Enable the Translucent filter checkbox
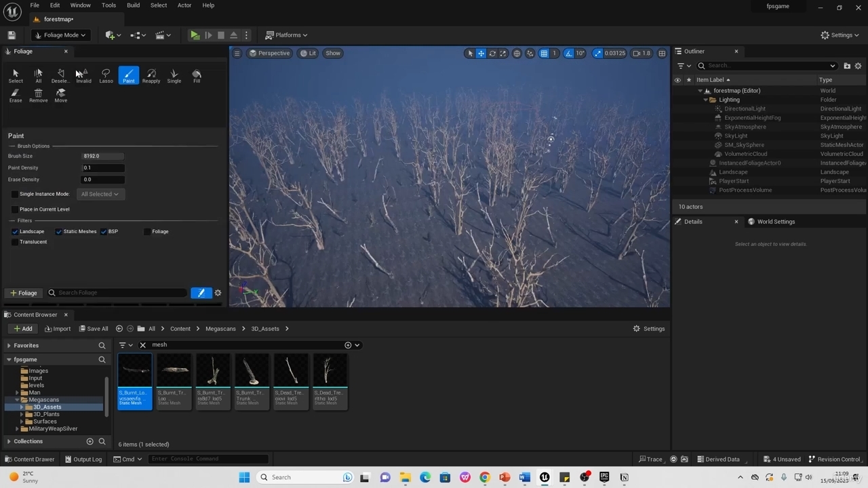This screenshot has height=488, width=868. tap(15, 242)
